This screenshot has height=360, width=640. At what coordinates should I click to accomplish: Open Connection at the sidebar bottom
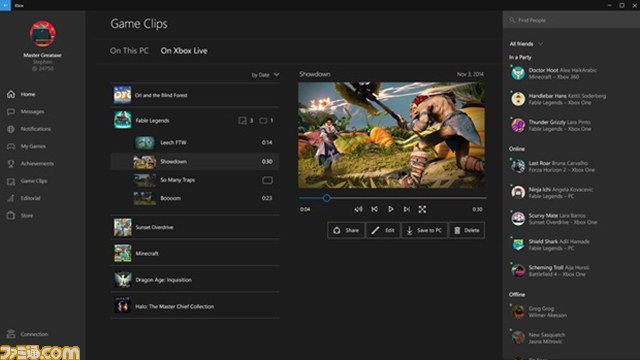tap(27, 334)
